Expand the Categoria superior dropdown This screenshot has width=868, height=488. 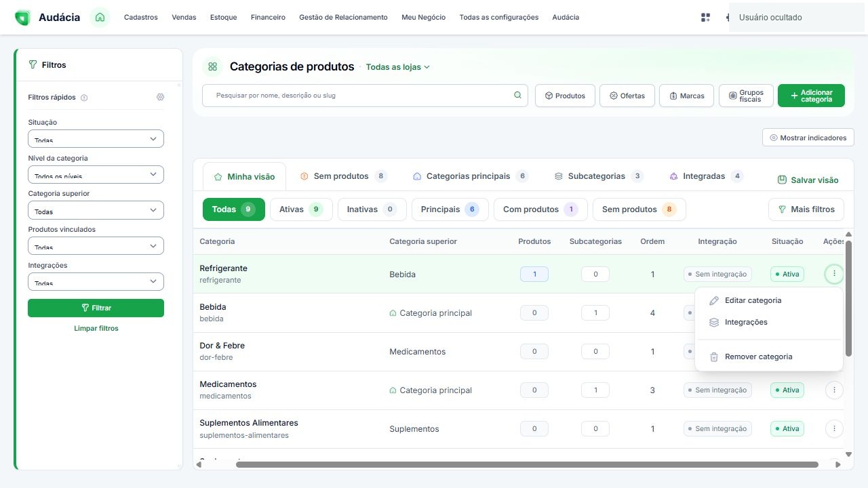[96, 210]
